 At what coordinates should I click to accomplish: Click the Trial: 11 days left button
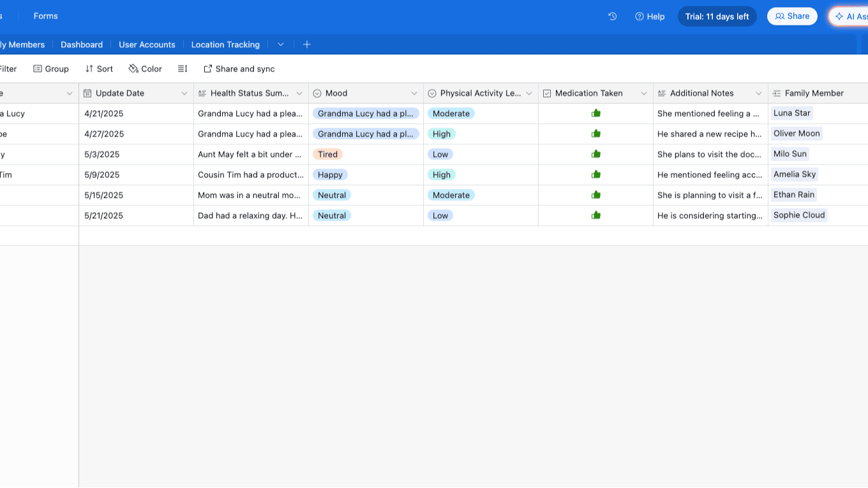tap(717, 17)
